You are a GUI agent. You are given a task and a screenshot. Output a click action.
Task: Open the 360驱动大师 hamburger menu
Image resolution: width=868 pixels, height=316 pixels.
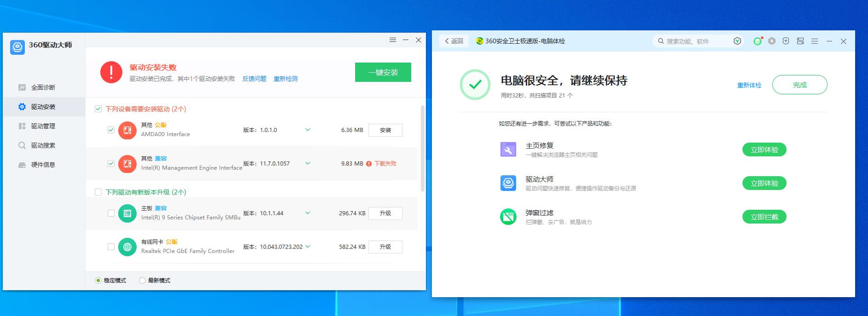[393, 40]
